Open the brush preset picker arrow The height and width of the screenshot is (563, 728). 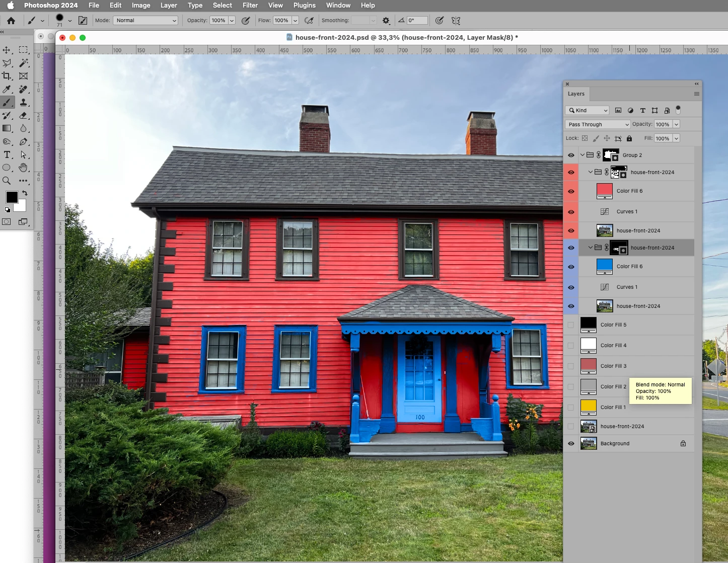click(x=69, y=21)
